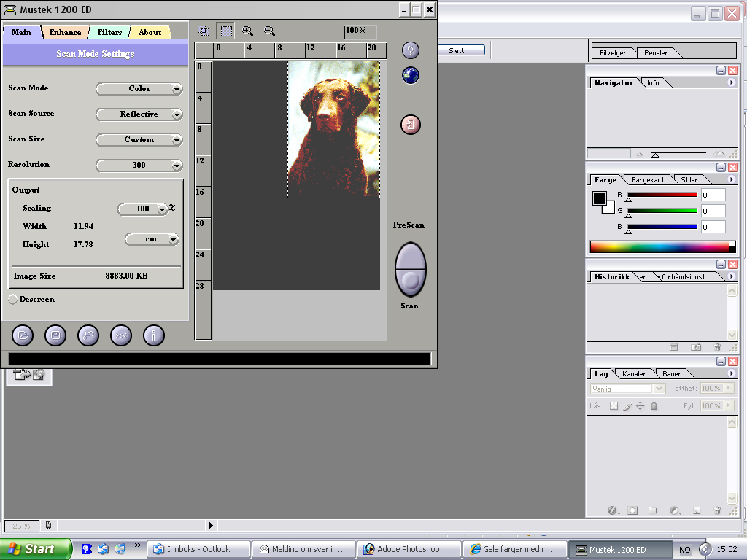This screenshot has width=747, height=560.
Task: Switch to the Info tab
Action: pos(653,83)
